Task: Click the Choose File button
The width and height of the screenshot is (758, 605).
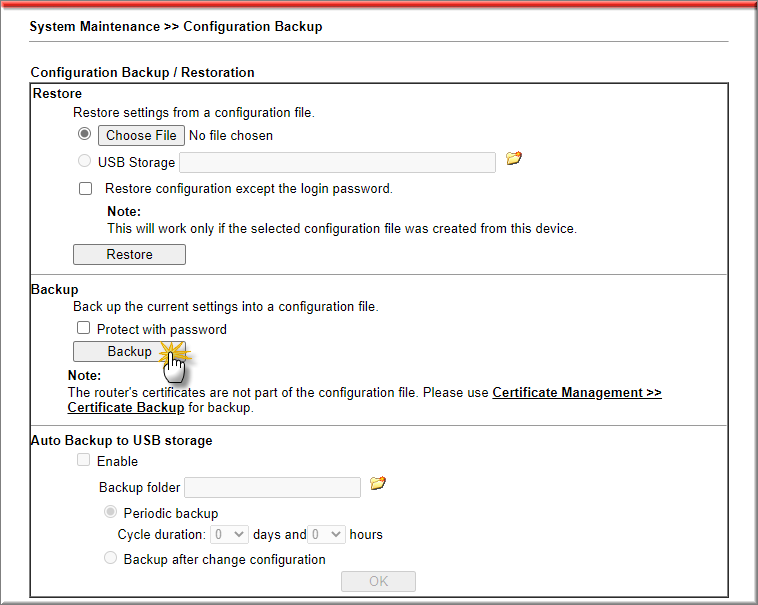Action: 141,135
